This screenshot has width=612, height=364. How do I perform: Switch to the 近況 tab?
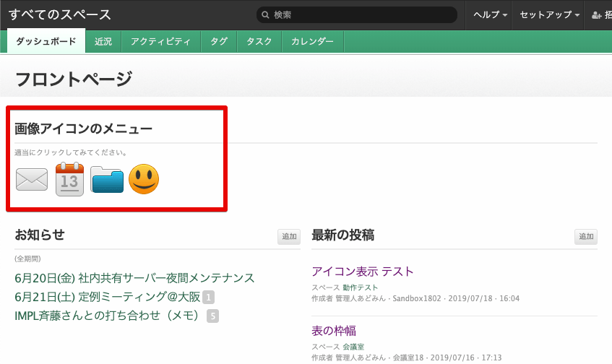pyautogui.click(x=103, y=41)
